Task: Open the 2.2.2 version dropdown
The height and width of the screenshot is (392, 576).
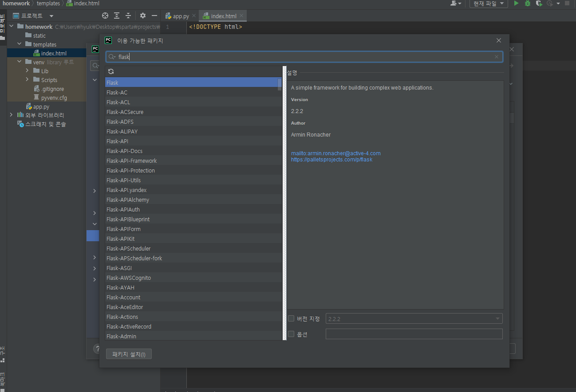Action: 414,318
